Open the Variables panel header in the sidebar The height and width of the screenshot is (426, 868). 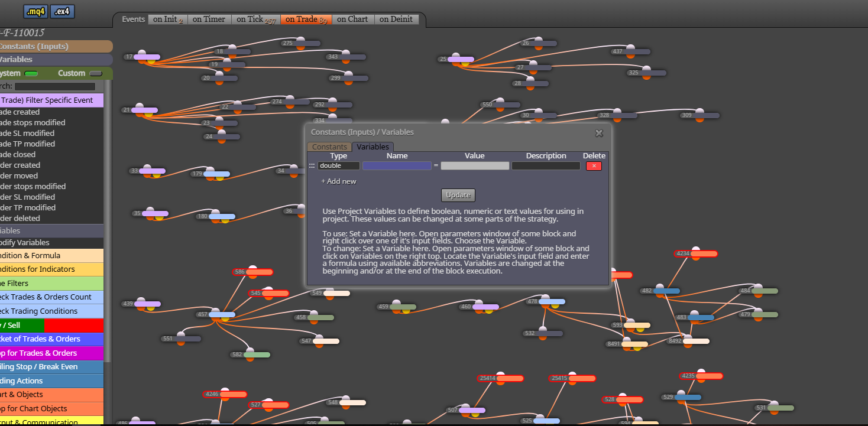(56, 60)
